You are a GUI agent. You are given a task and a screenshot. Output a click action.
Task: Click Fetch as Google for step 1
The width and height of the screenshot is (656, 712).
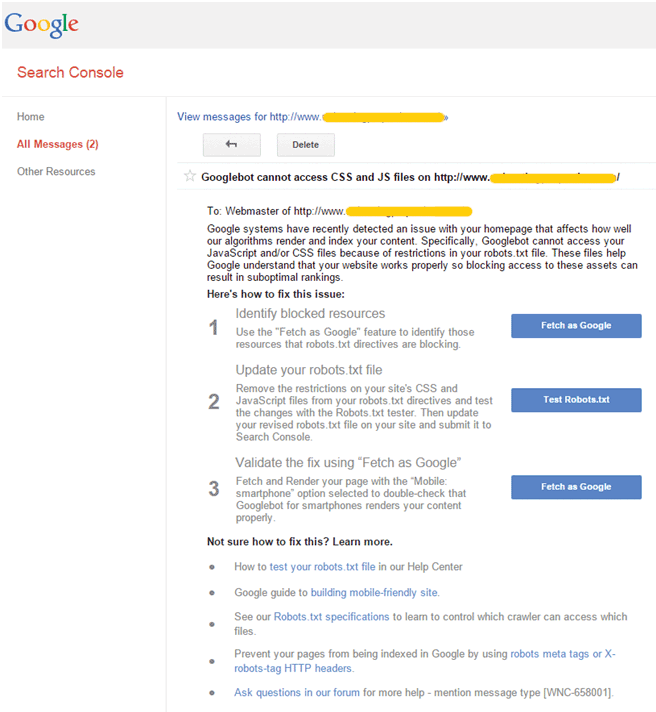click(x=576, y=326)
